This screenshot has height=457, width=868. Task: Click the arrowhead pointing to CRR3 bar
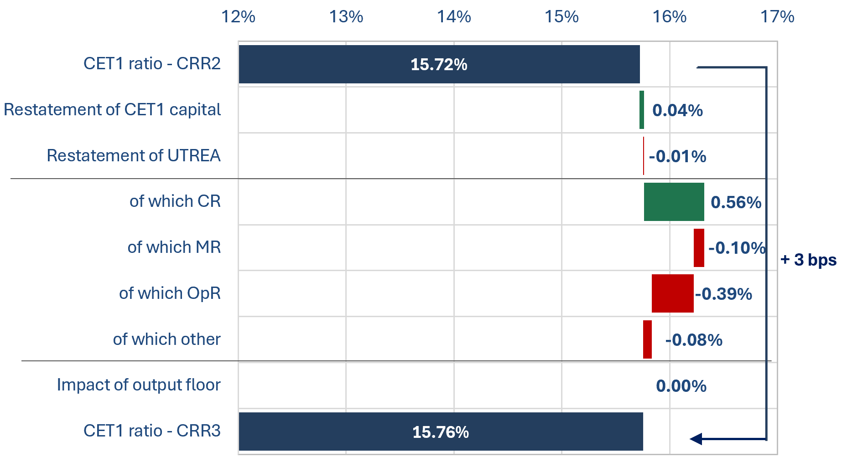pyautogui.click(x=696, y=439)
